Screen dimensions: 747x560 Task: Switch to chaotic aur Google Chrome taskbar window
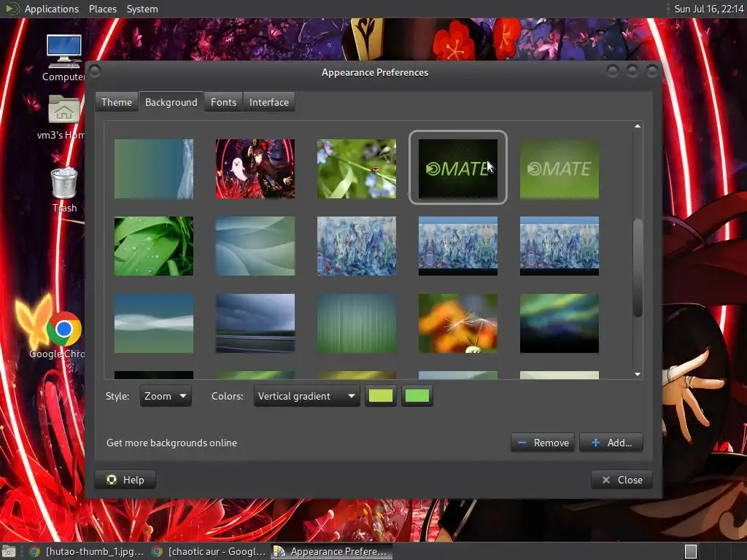click(x=209, y=551)
